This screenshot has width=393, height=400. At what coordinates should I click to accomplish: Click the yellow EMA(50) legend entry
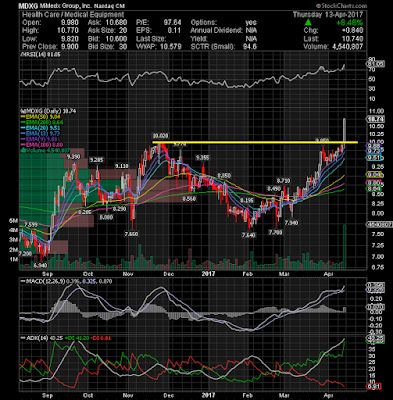[35, 117]
